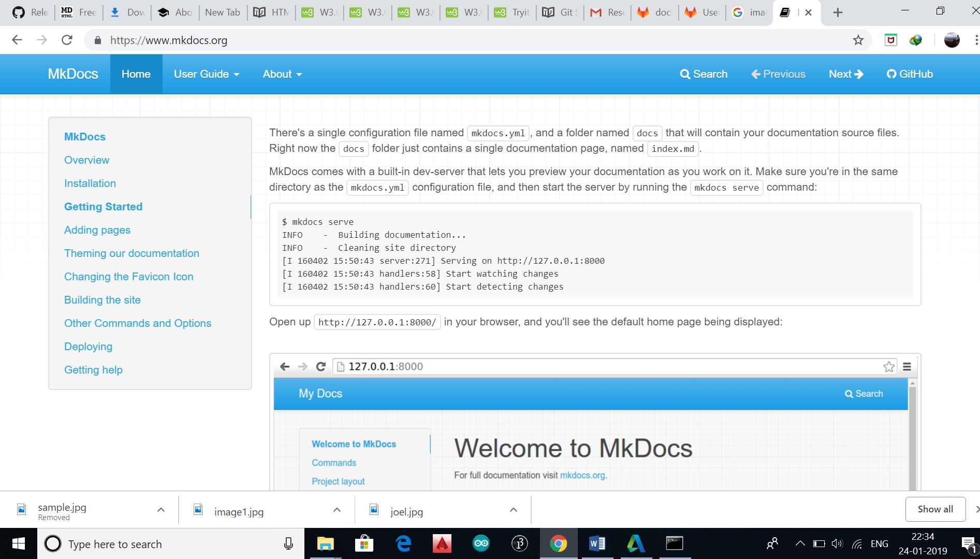
Task: Open Microsoft Edge from the taskbar
Action: (403, 543)
